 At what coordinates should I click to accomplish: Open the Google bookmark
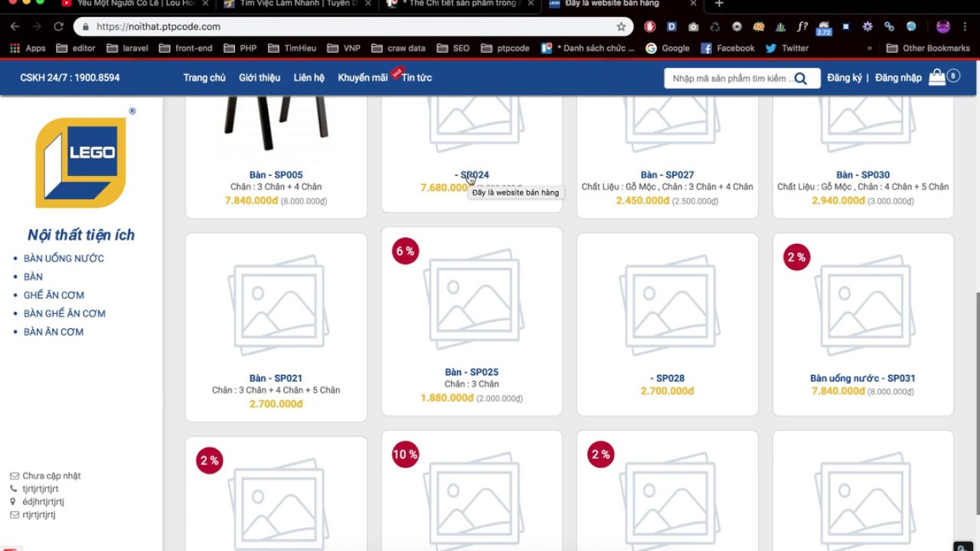668,48
